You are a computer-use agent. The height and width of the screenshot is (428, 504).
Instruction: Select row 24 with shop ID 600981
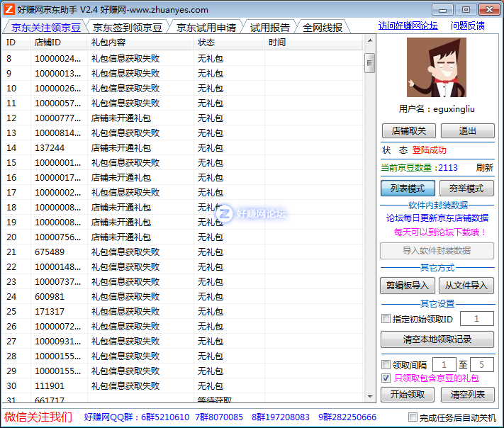183,297
